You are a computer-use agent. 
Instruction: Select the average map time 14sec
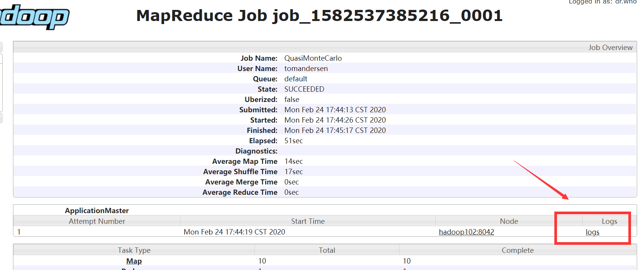(x=293, y=161)
